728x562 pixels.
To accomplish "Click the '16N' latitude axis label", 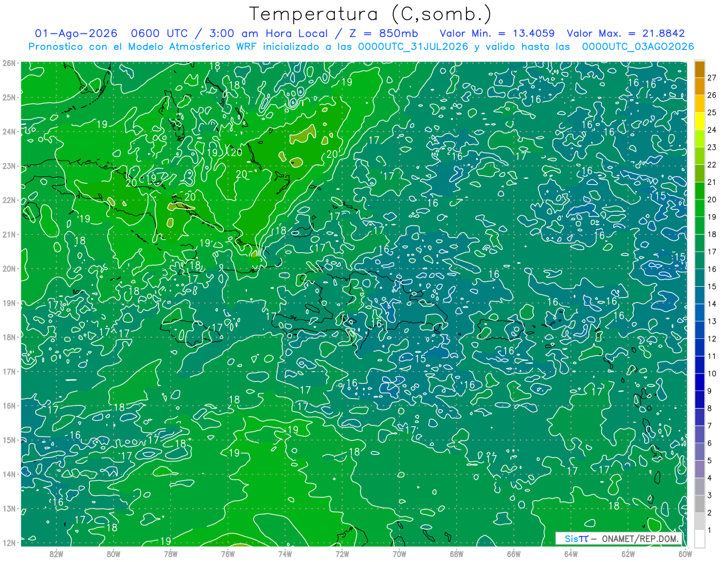I will (x=8, y=406).
